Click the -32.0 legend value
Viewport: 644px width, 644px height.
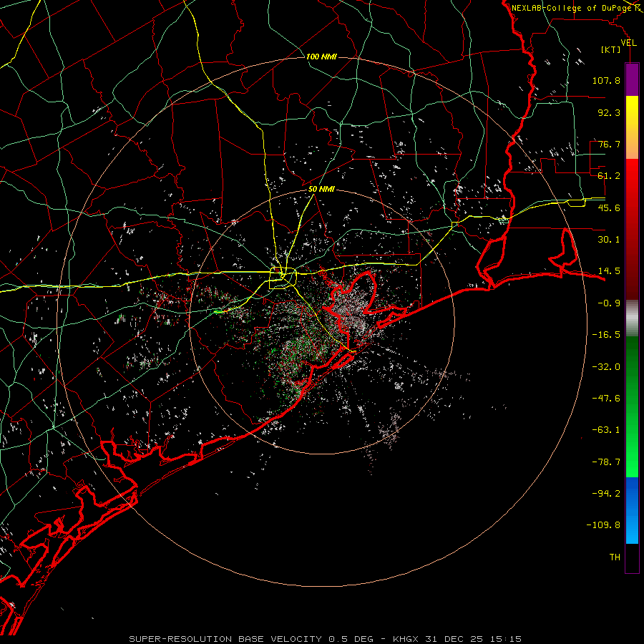606,367
